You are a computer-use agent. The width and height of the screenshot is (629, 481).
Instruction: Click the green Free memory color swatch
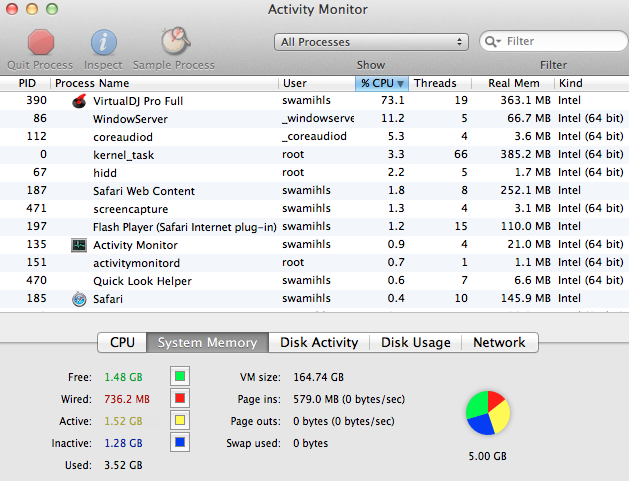pyautogui.click(x=180, y=376)
